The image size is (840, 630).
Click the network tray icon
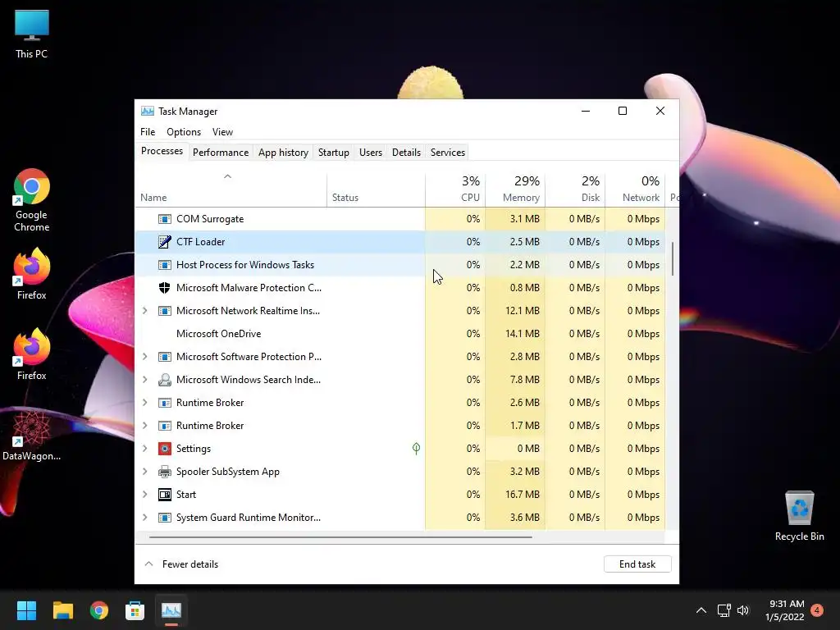pos(724,610)
